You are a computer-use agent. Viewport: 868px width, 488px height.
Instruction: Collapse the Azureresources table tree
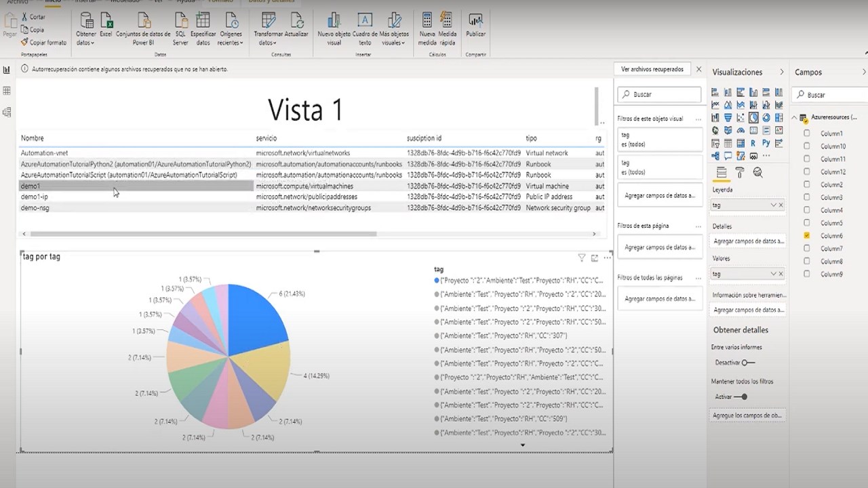pyautogui.click(x=794, y=118)
